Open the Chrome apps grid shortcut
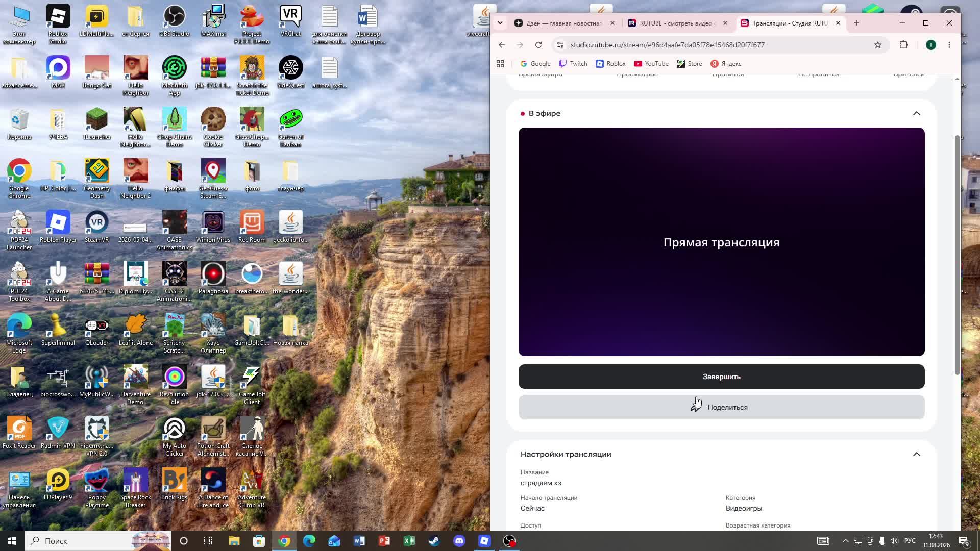 coord(500,64)
